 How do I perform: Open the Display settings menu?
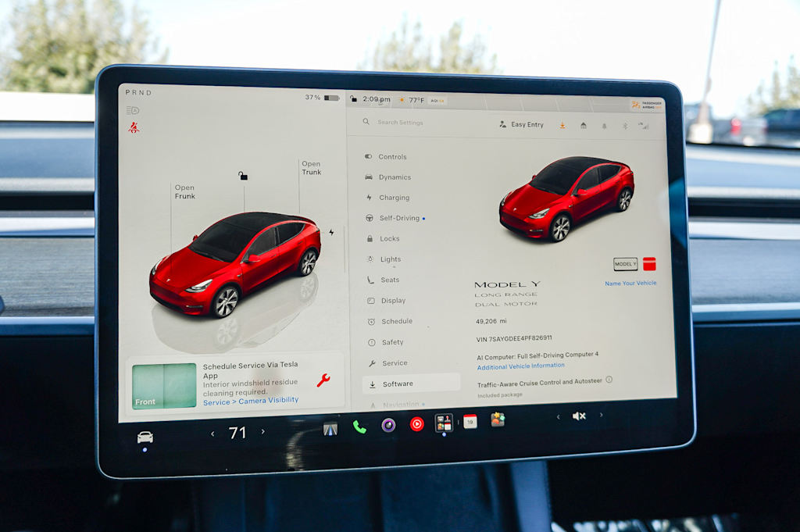[387, 301]
